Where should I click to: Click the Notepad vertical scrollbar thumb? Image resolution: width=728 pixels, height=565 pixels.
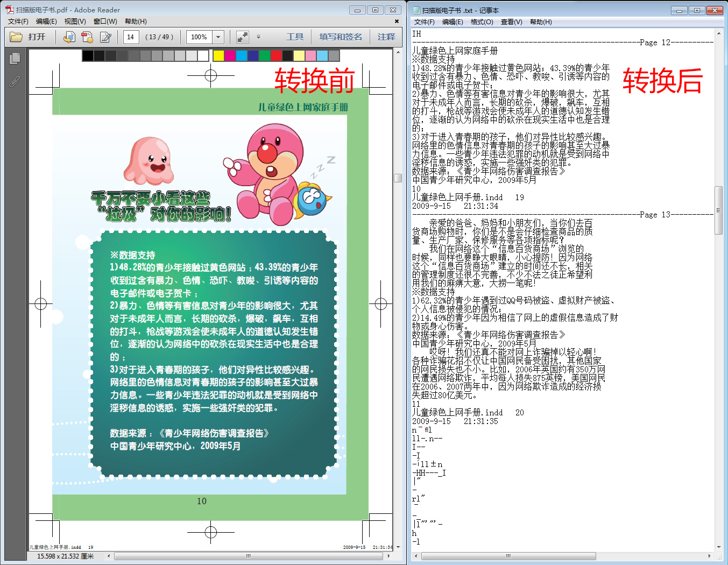719,210
